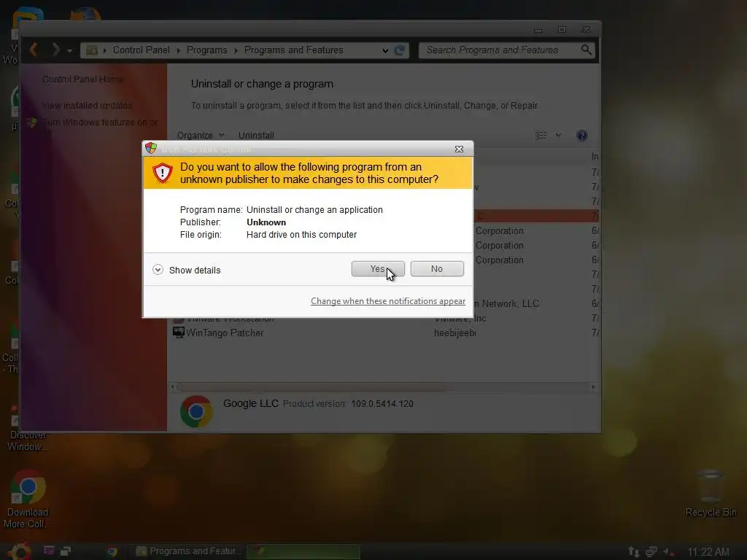Open the view options dropdown arrow
Viewport: 747px width, 560px height.
pyautogui.click(x=558, y=135)
